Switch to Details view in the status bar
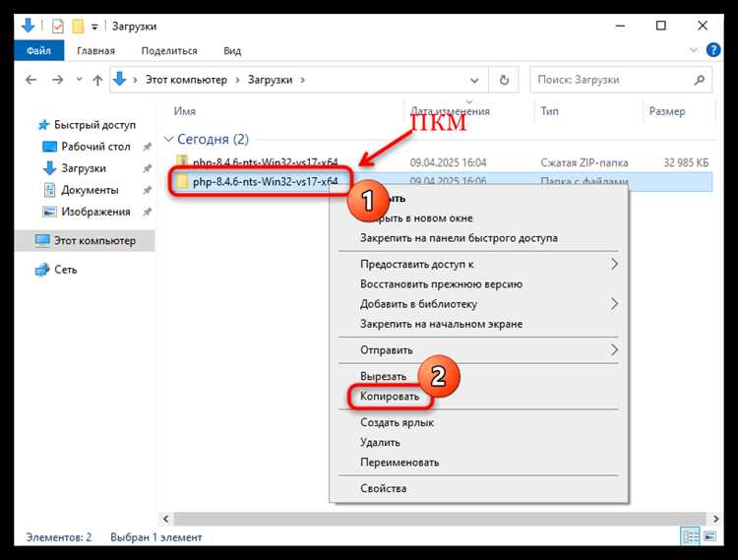This screenshot has width=738, height=560. pos(691,536)
